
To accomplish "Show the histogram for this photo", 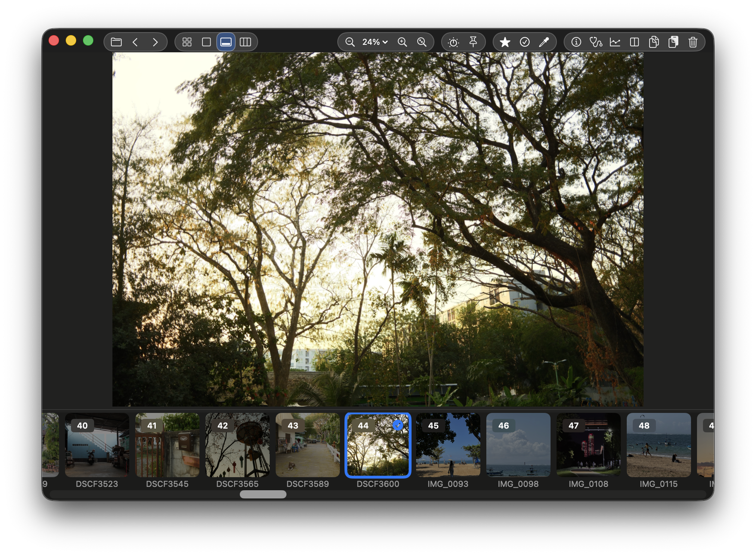I will pos(615,42).
